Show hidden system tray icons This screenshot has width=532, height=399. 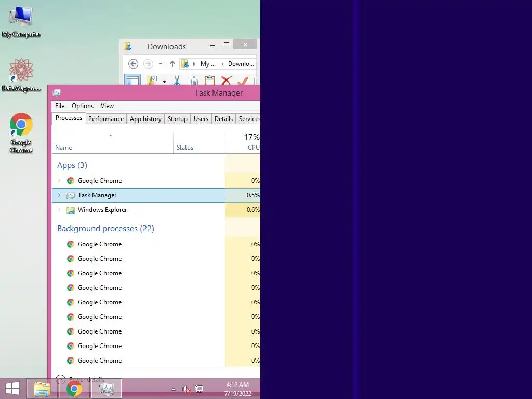click(174, 389)
